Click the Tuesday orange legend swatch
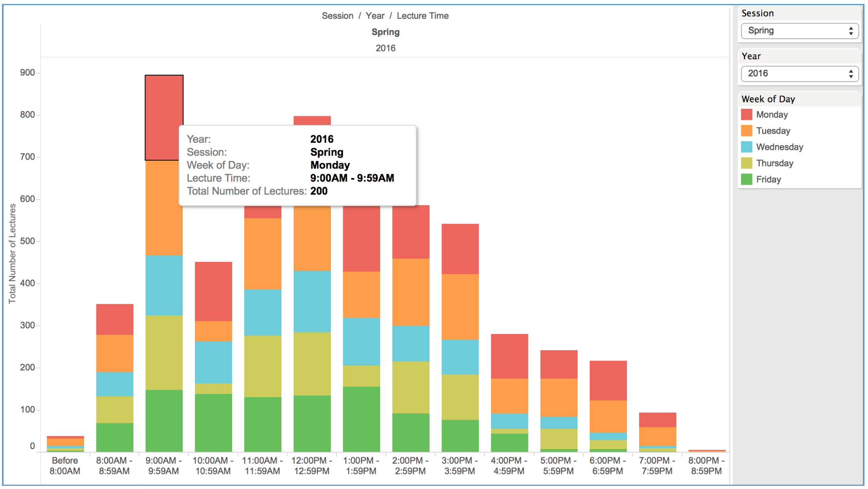868x489 pixels. pyautogui.click(x=746, y=131)
